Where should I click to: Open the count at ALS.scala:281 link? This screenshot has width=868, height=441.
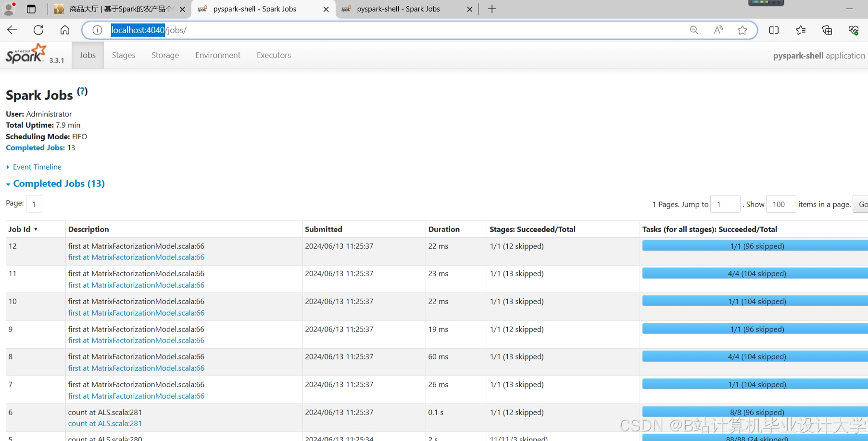point(105,423)
